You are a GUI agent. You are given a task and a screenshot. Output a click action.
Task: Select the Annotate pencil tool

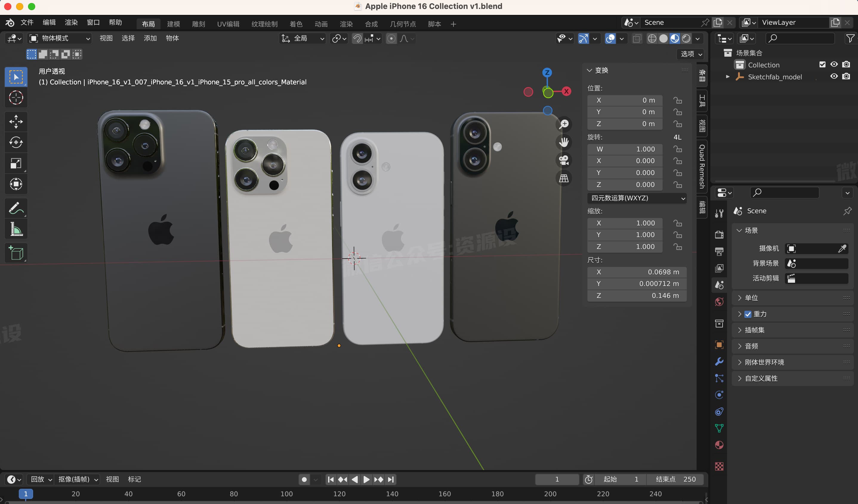click(x=16, y=208)
